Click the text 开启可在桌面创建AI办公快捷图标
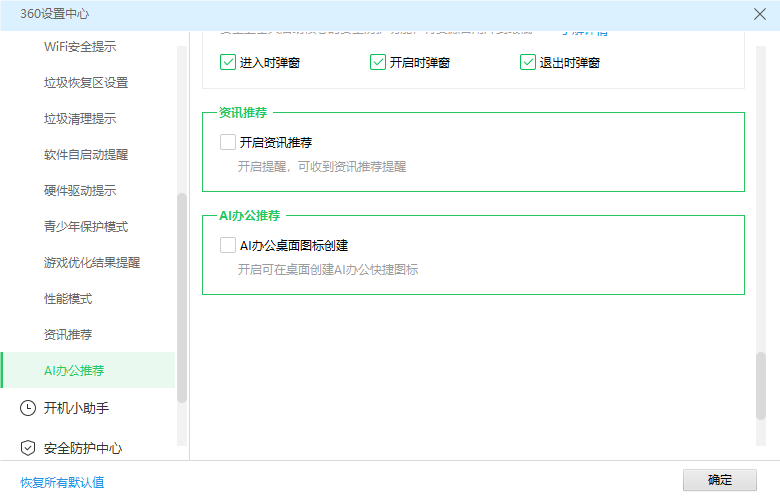Image resolution: width=780 pixels, height=500 pixels. click(x=328, y=270)
